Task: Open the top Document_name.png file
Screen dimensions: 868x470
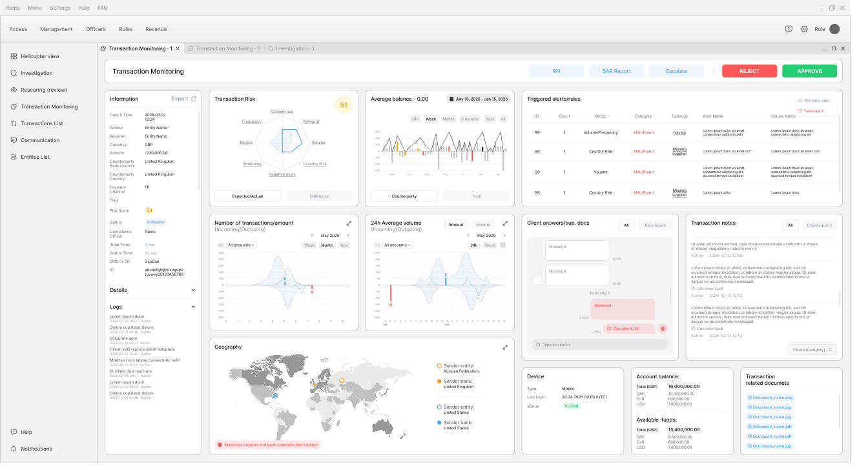Action: [x=769, y=398]
